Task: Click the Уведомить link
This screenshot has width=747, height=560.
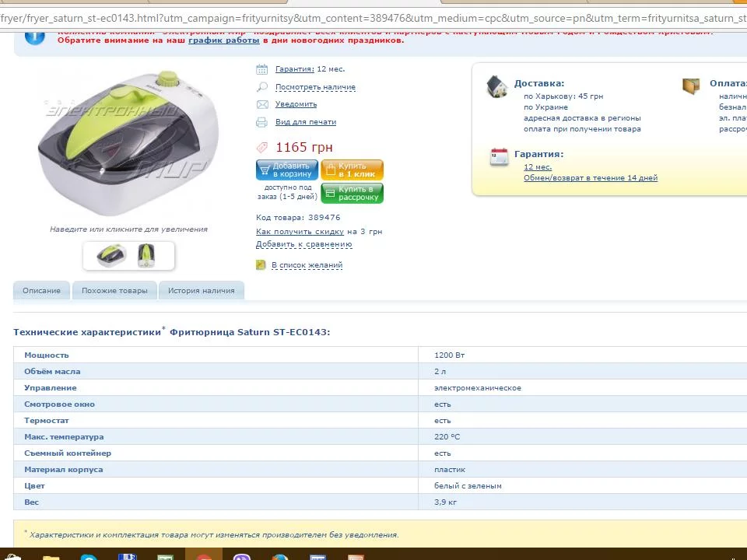Action: (296, 104)
